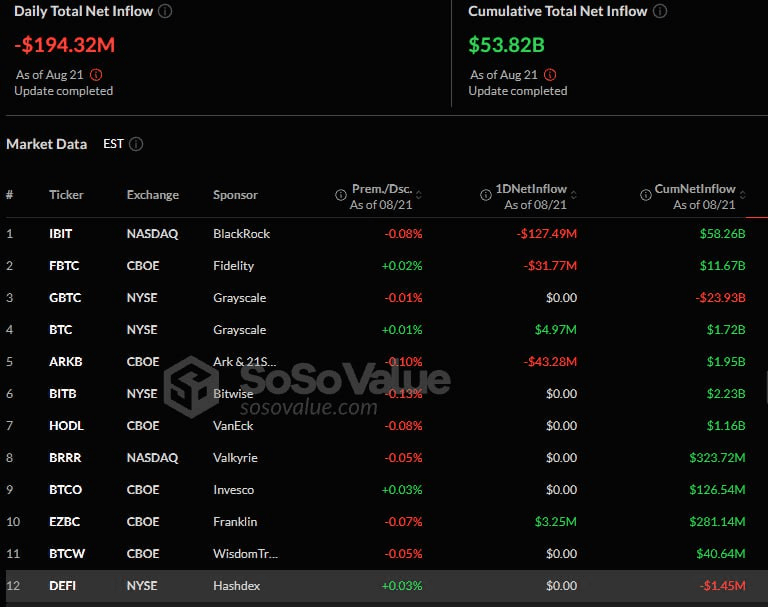Sort table by 1DNetInflow column arrows

click(x=574, y=195)
